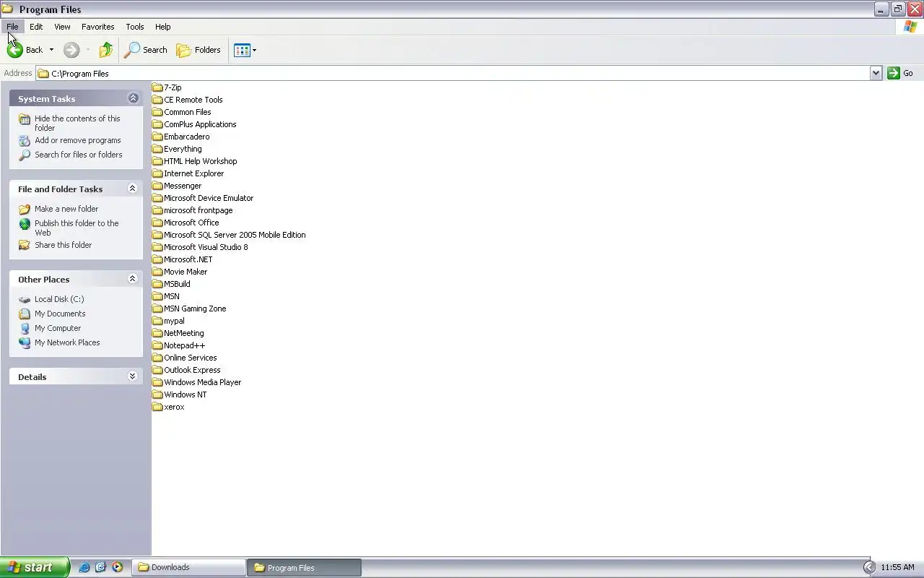The height and width of the screenshot is (578, 924).
Task: Open the View menu
Action: point(62,27)
